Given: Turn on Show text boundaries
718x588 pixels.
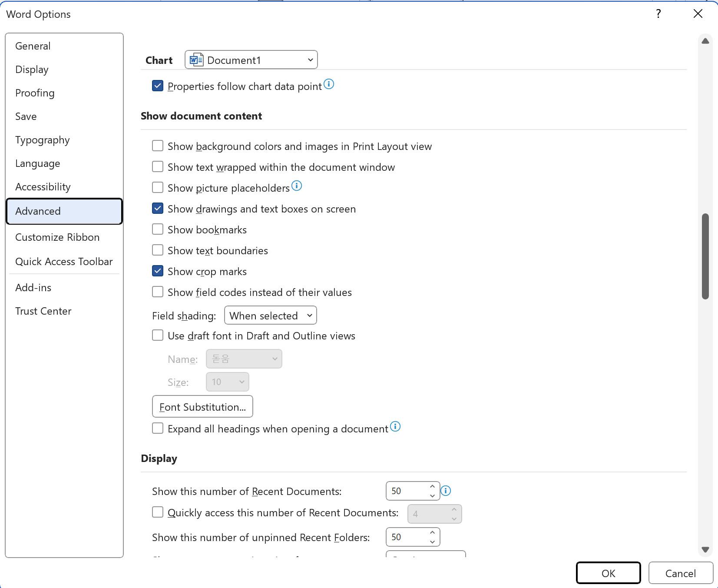Looking at the screenshot, I should point(158,250).
